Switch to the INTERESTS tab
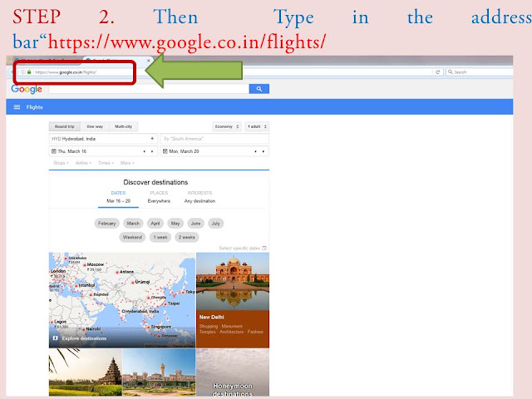Screen dimensions: 532x399 pyautogui.click(x=199, y=197)
